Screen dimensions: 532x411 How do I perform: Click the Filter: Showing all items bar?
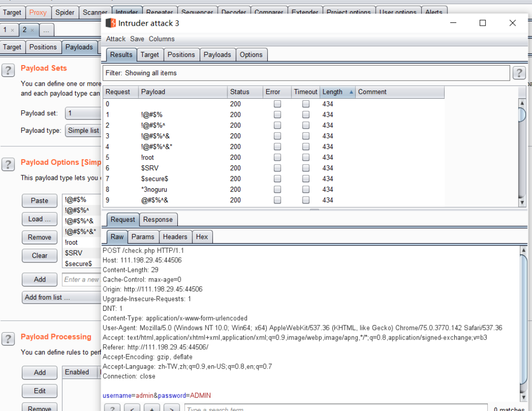tap(306, 73)
